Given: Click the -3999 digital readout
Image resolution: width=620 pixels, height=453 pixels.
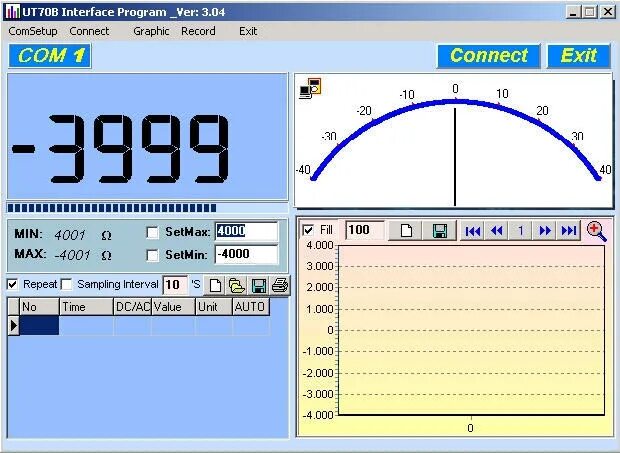Looking at the screenshot, I should 121,149.
